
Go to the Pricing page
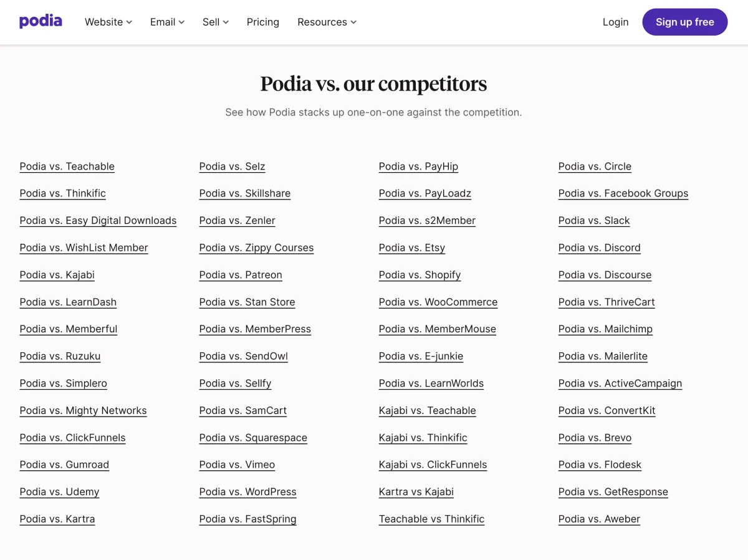coord(263,22)
